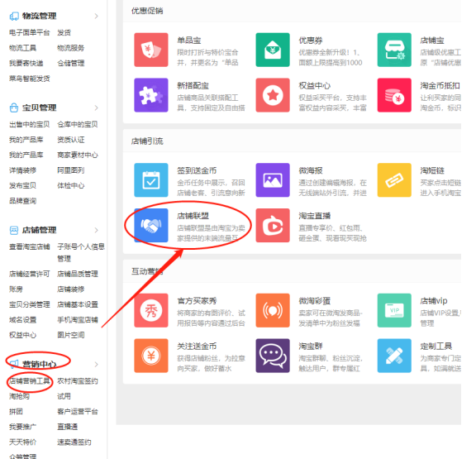Open the 店铺宝 shop icon
The width and height of the screenshot is (476, 459).
[x=394, y=50]
